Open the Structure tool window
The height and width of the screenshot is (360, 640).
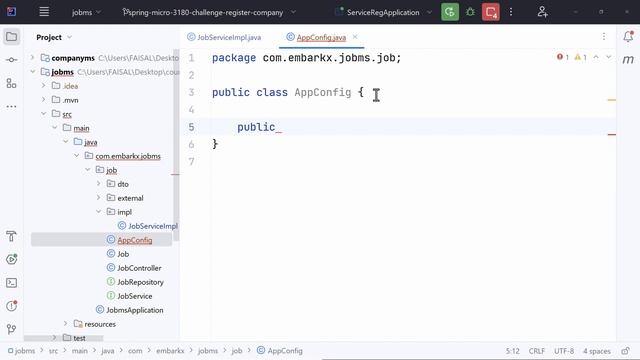coord(11,83)
